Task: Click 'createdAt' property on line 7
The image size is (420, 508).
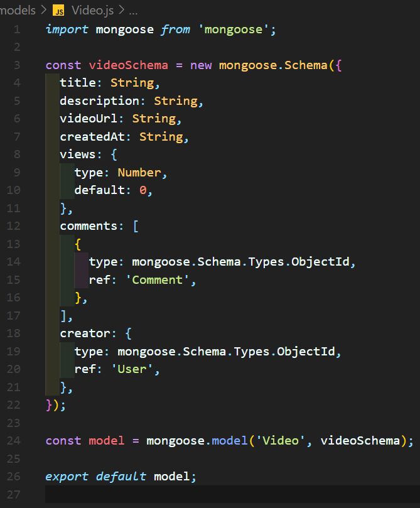Action: [92, 136]
